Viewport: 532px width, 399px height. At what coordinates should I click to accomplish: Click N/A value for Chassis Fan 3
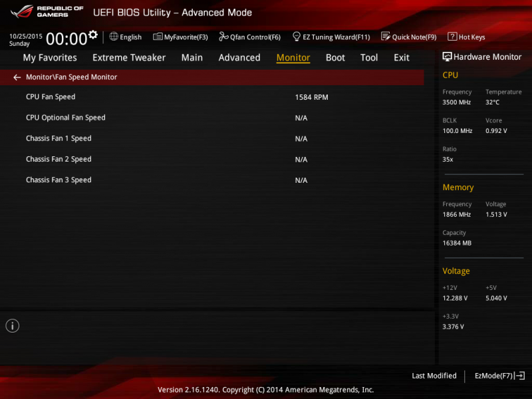[301, 180]
